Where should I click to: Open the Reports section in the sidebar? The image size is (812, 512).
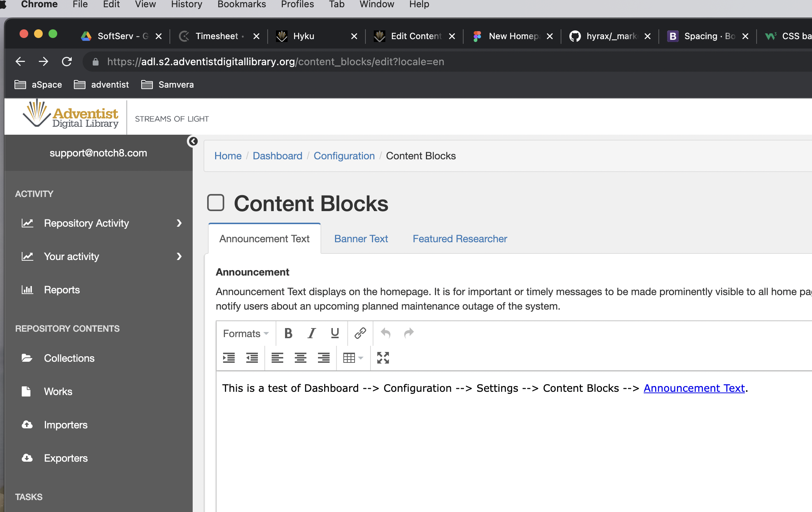coord(62,289)
